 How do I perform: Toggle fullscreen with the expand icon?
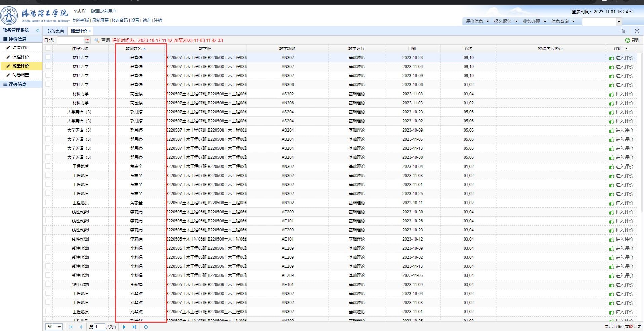point(637,31)
